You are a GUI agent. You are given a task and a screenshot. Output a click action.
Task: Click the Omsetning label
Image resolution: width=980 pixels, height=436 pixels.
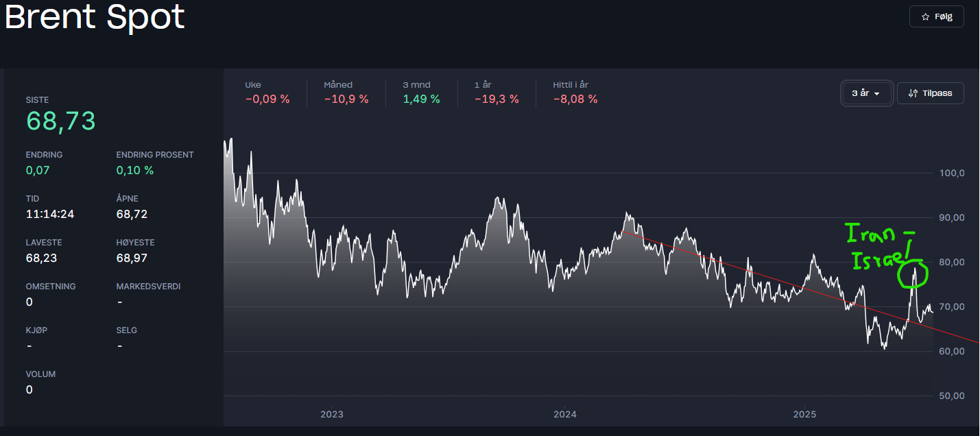[x=51, y=287]
